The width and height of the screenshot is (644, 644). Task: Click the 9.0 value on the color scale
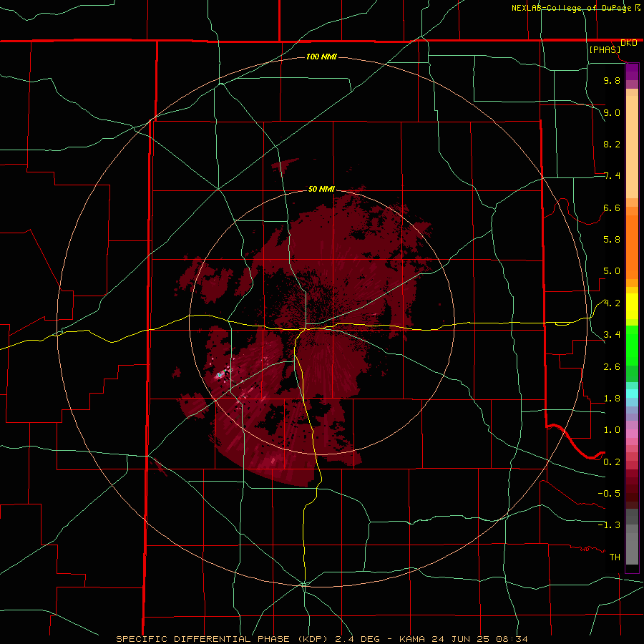[x=612, y=112]
